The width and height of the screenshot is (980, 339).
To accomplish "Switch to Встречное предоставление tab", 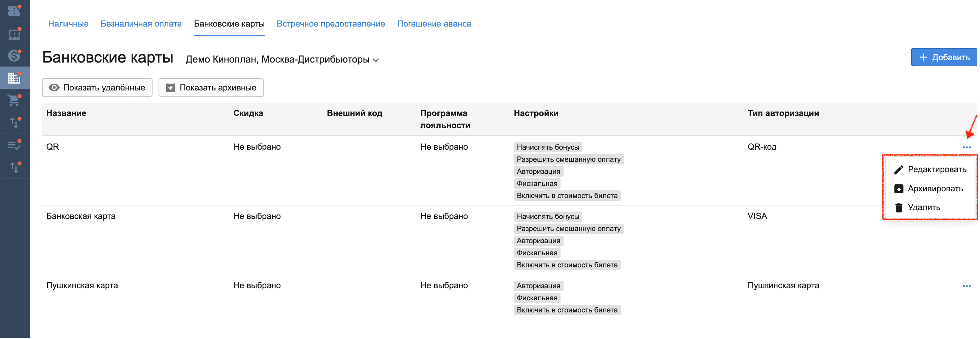I will tap(331, 24).
